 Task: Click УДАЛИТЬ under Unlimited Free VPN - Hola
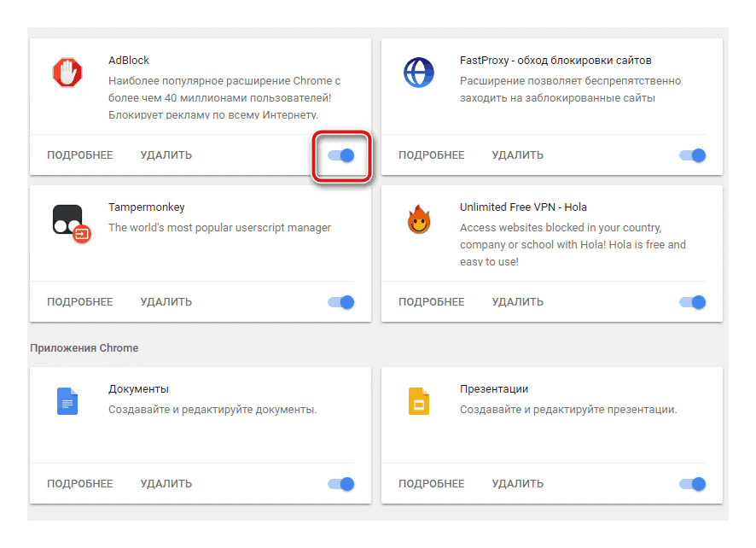coord(518,302)
